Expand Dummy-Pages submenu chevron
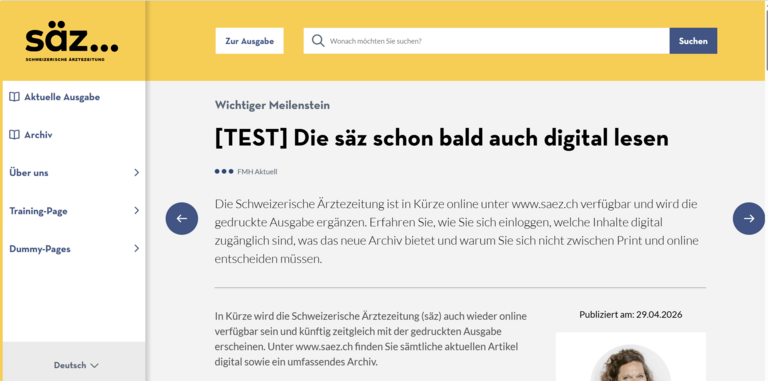The image size is (768, 381). pyautogui.click(x=137, y=249)
